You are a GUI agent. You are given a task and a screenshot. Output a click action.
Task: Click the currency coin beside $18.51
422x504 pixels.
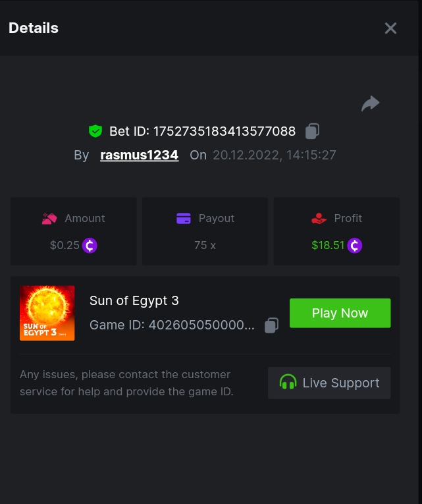coord(355,246)
